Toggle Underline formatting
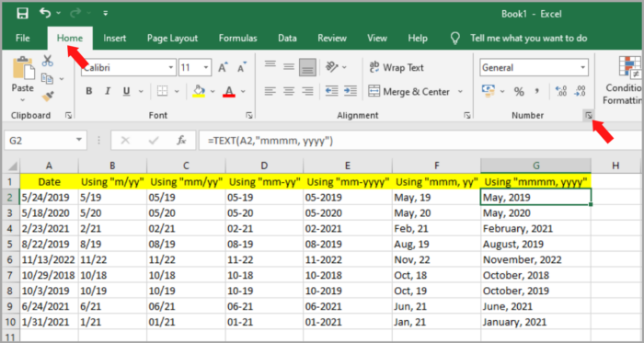The height and width of the screenshot is (343, 644). tap(127, 91)
